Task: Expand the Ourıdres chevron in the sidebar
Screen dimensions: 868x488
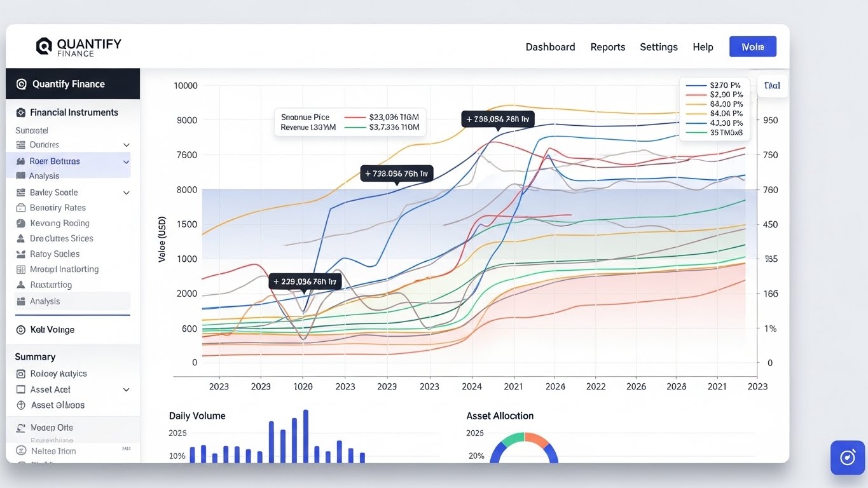Action: (x=126, y=146)
